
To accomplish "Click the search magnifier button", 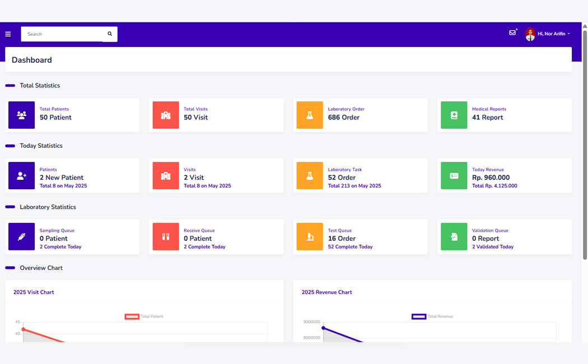I will [110, 34].
